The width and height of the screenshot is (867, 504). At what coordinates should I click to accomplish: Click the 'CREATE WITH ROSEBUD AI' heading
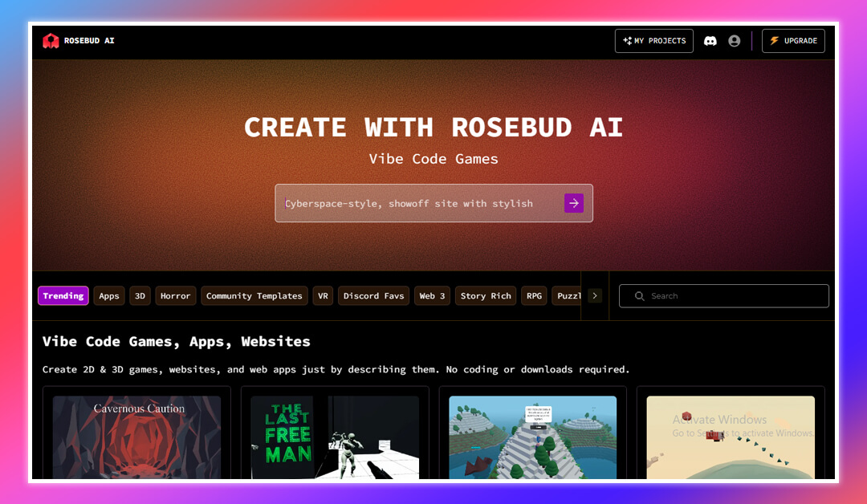point(433,127)
